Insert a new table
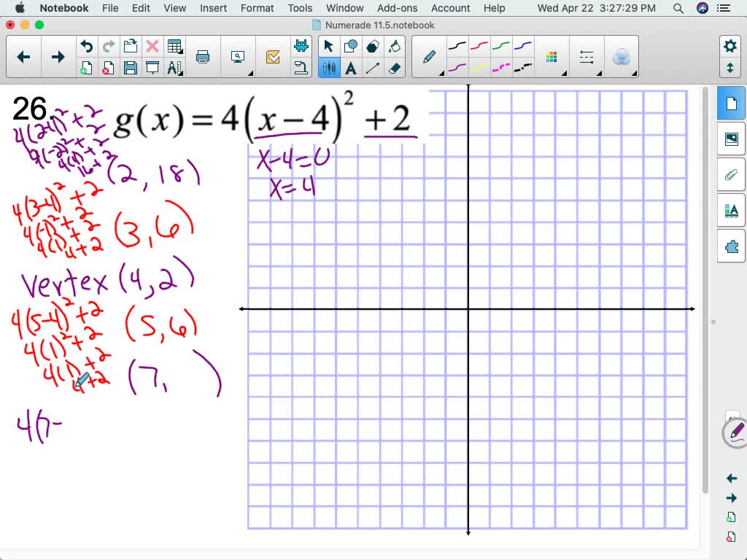 174,45
